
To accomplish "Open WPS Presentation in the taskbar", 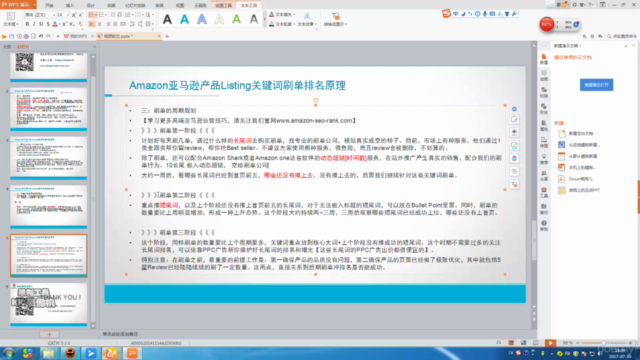I will point(132,353).
